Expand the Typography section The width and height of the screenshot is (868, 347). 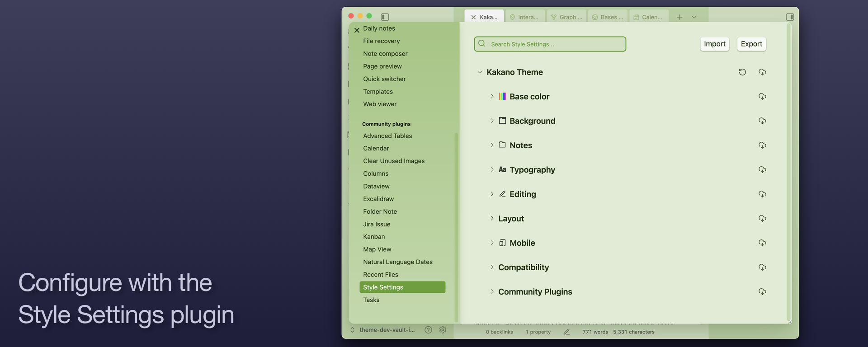[492, 170]
